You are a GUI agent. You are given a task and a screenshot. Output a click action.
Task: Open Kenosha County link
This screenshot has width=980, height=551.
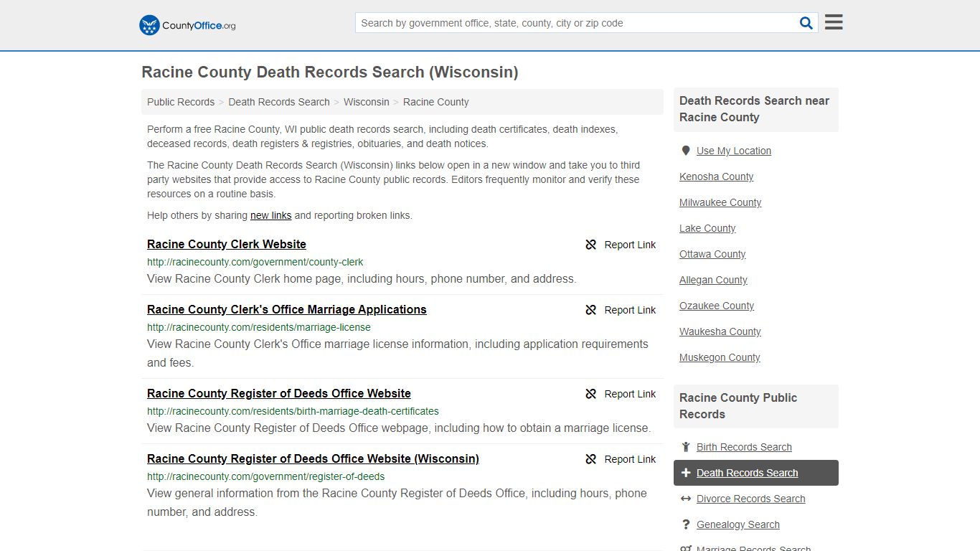[717, 176]
